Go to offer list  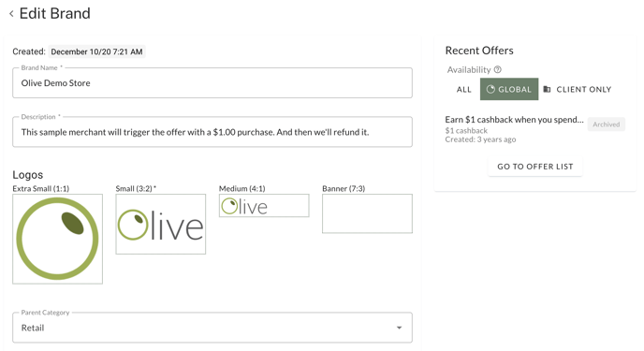[535, 167]
